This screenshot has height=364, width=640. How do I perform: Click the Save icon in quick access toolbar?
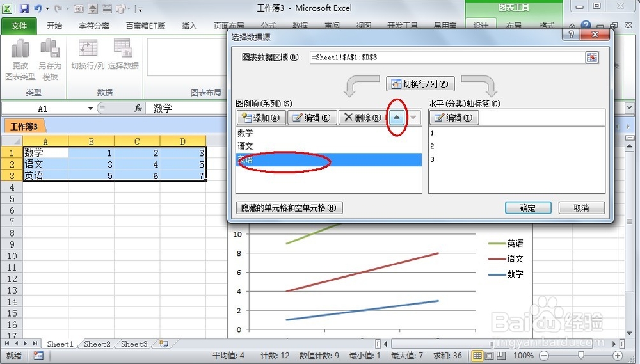[24, 8]
